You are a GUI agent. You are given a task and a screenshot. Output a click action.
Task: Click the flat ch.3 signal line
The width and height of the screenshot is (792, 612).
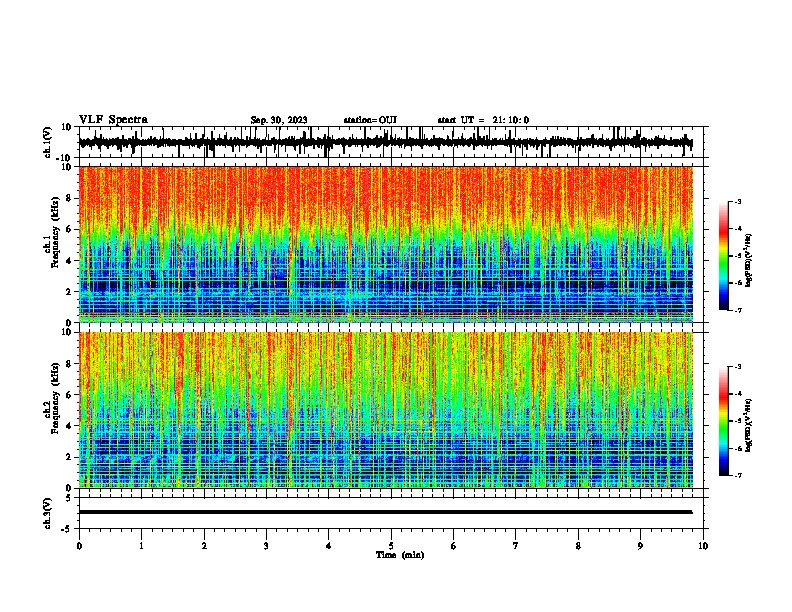tap(385, 512)
